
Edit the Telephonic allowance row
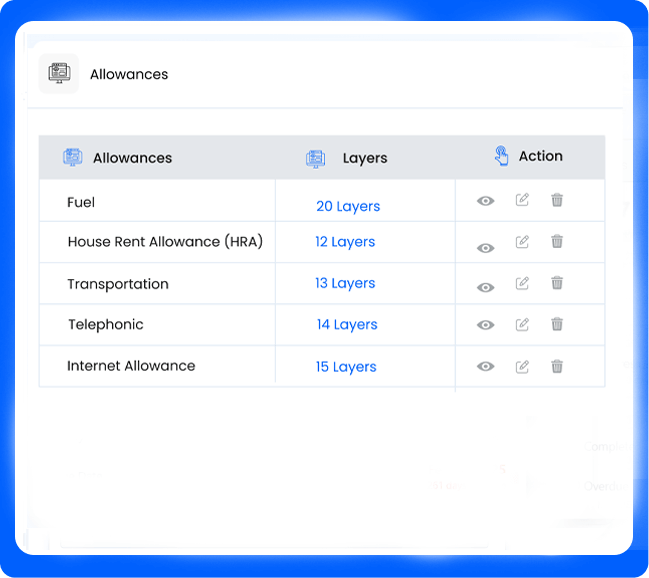522,324
